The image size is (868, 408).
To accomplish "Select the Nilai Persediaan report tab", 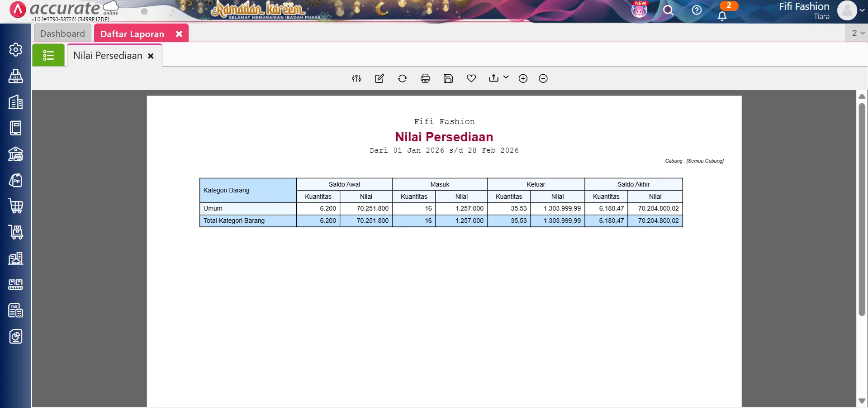I will 108,56.
